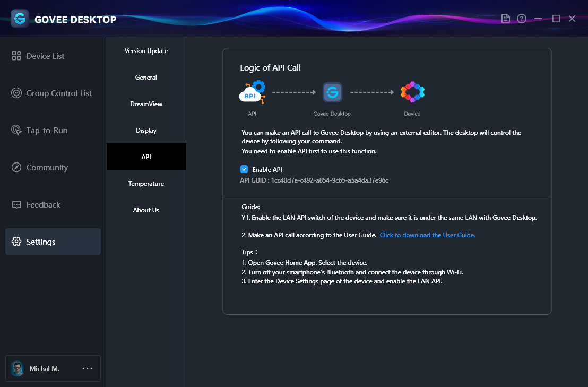This screenshot has width=588, height=387.
Task: Click the Device List grid icon
Action: point(16,56)
